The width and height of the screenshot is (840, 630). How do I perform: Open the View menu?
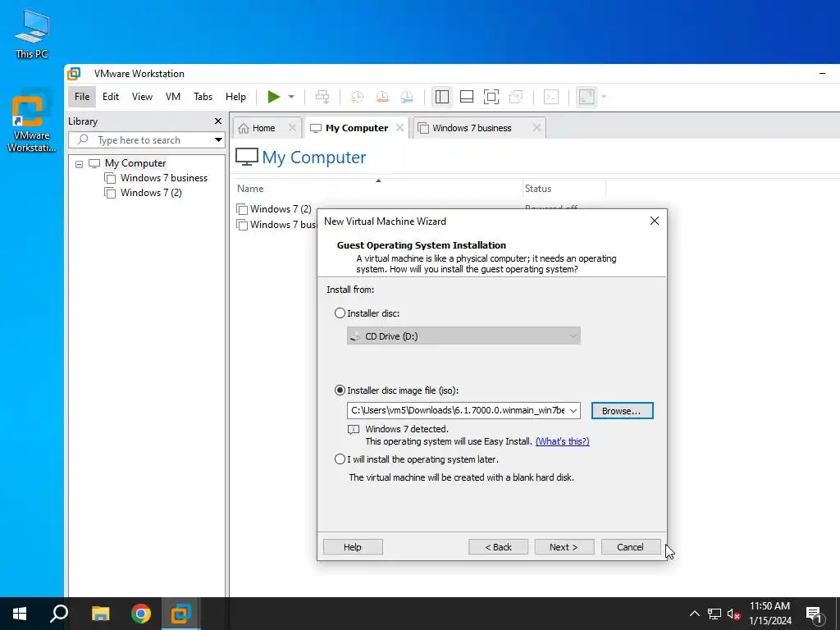[x=142, y=97]
